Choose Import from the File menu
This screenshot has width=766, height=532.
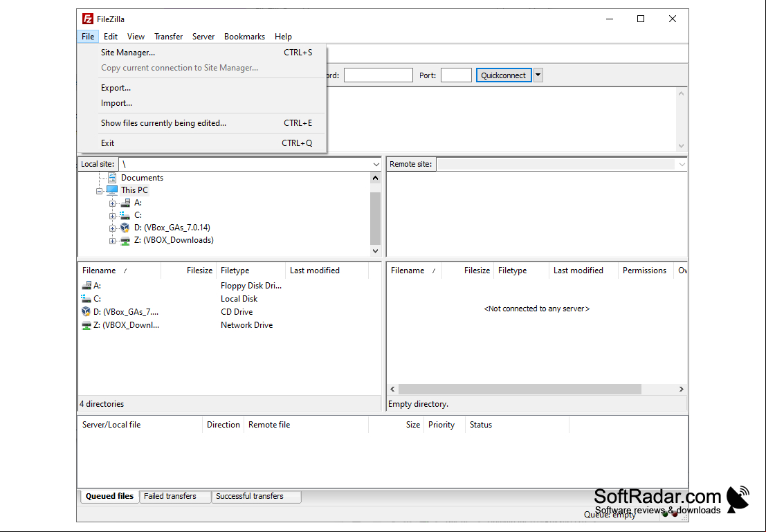tap(201, 103)
